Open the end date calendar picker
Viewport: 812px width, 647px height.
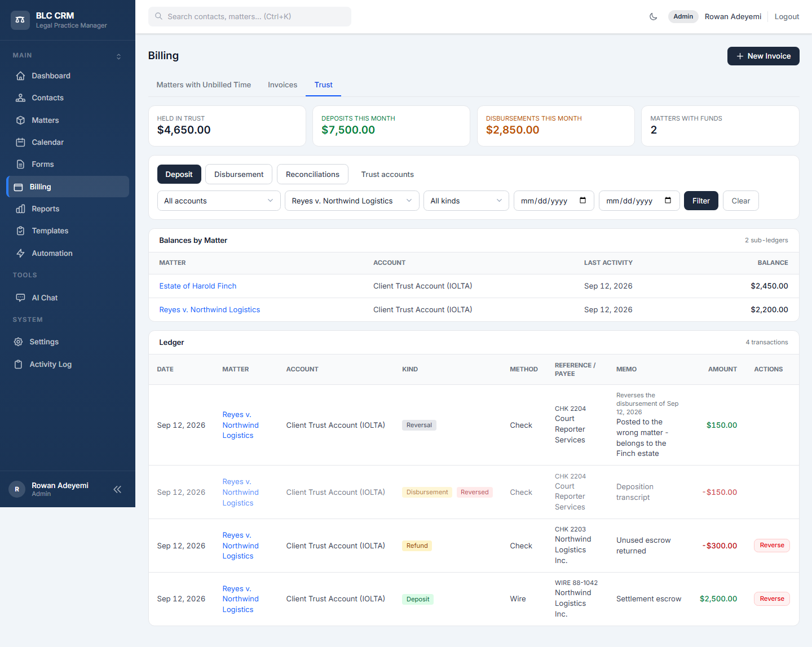pyautogui.click(x=668, y=201)
